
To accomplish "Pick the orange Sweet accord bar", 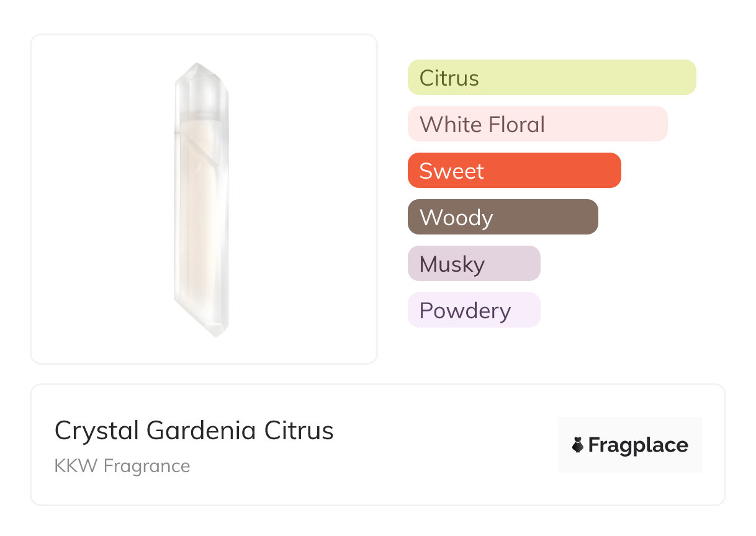I will click(x=514, y=171).
